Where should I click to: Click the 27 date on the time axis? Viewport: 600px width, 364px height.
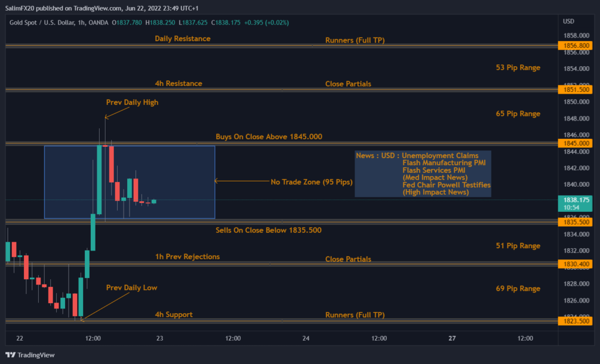(x=452, y=338)
